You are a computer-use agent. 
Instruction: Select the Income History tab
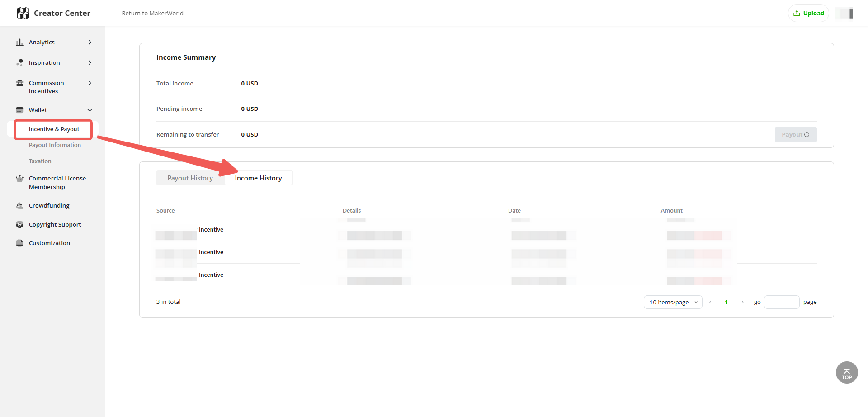pos(258,178)
